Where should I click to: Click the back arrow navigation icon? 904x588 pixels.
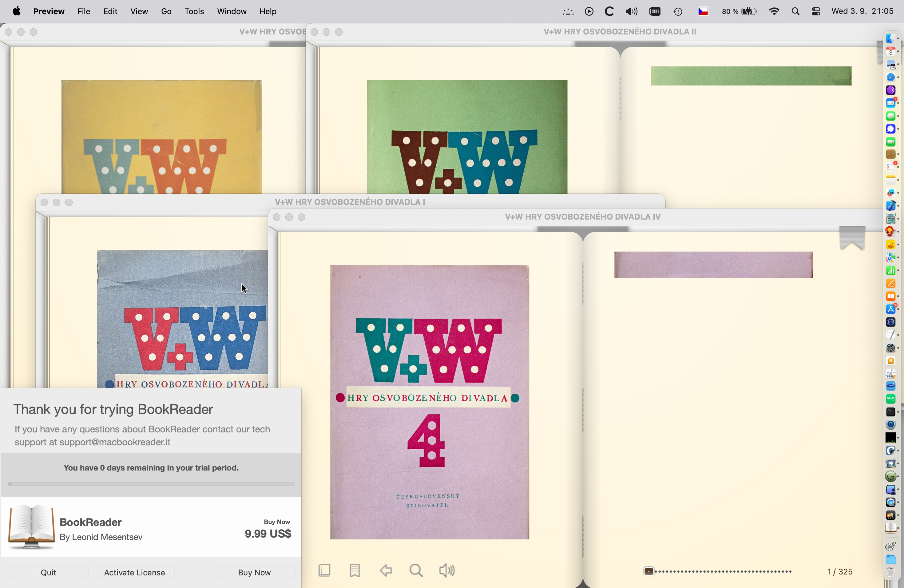click(386, 570)
